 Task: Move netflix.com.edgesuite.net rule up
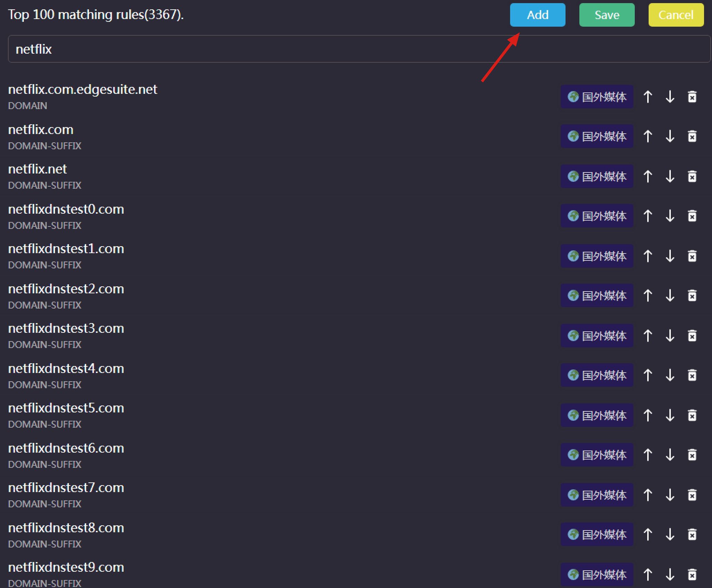pos(648,97)
